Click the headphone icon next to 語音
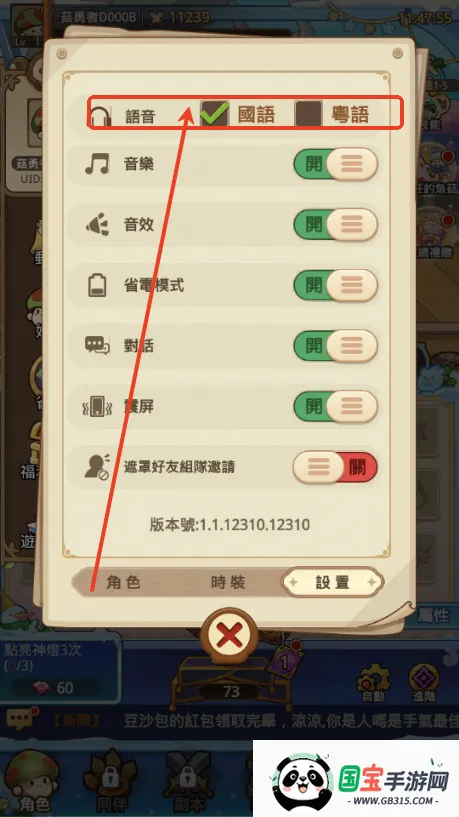This screenshot has height=817, width=459. point(101,116)
